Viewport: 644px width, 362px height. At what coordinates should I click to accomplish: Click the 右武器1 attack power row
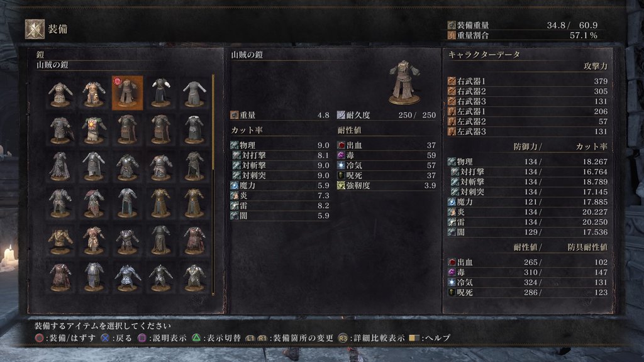[528, 81]
